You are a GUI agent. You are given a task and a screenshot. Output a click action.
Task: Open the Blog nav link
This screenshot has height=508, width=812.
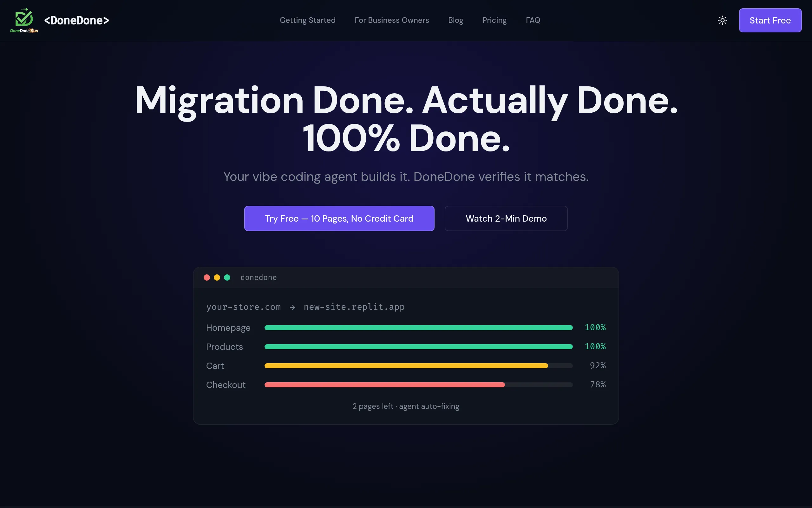click(x=456, y=20)
